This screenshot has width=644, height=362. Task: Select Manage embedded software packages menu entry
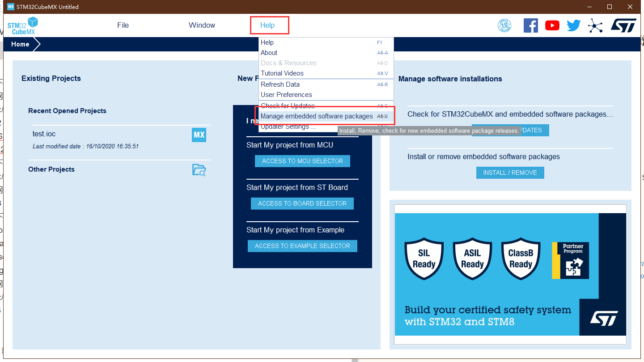click(x=317, y=116)
